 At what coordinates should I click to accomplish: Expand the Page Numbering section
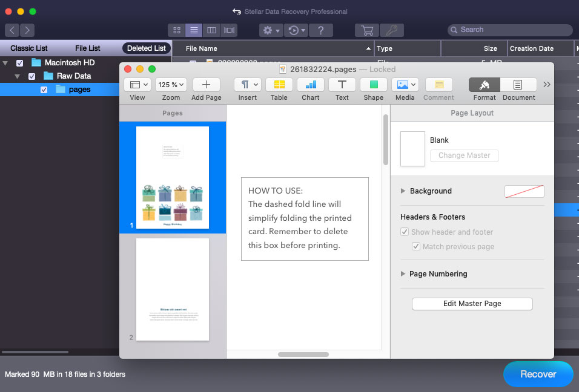403,273
